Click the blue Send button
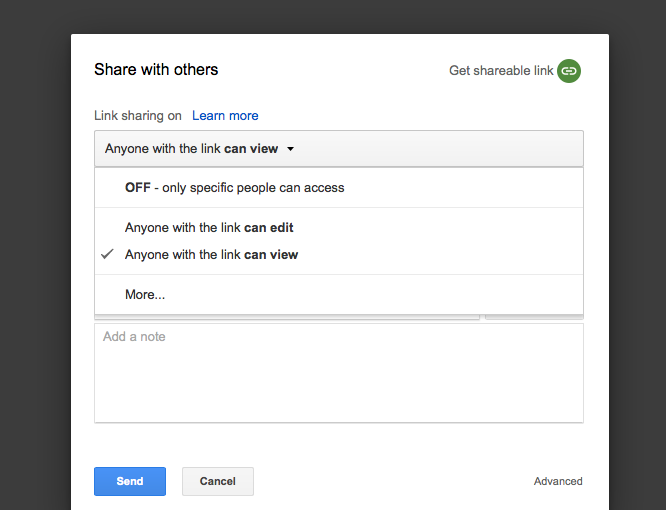 (x=130, y=482)
